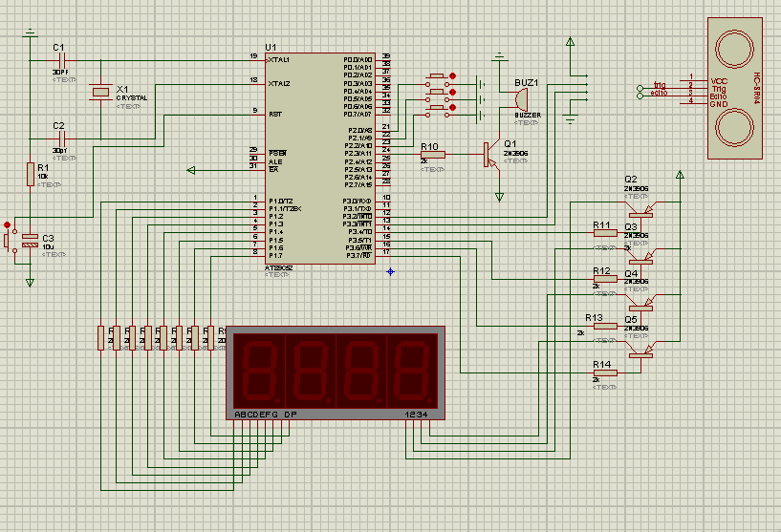Click the P1.7 pin label
Screen dimensions: 781x532
pos(276,256)
